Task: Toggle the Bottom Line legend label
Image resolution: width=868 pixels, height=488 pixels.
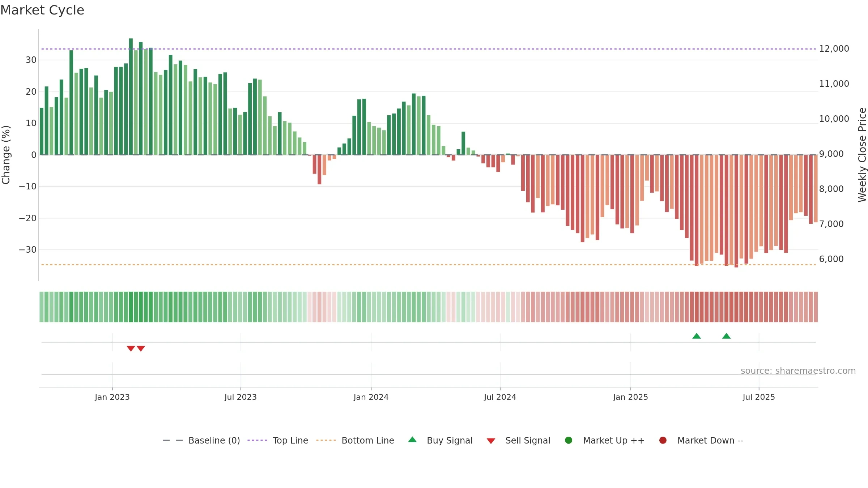Action: 368,441
